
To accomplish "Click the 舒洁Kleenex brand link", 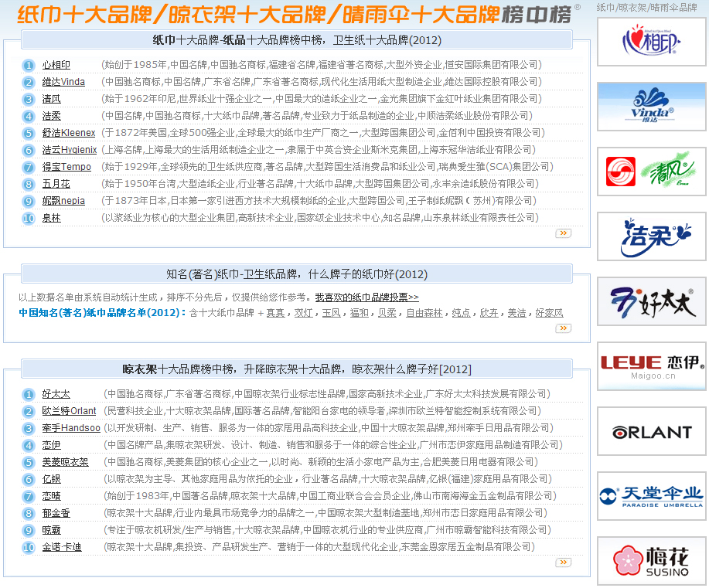I will point(69,133).
